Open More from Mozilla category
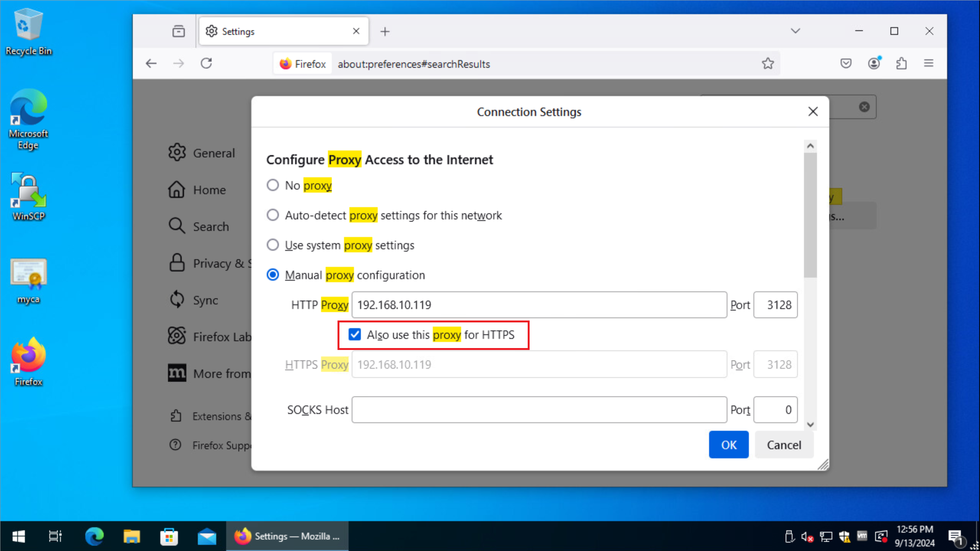This screenshot has width=980, height=551. 210,373
